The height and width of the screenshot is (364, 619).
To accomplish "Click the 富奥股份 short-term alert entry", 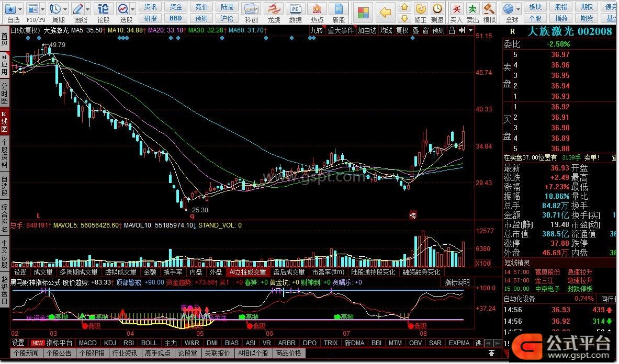I will [x=547, y=272].
